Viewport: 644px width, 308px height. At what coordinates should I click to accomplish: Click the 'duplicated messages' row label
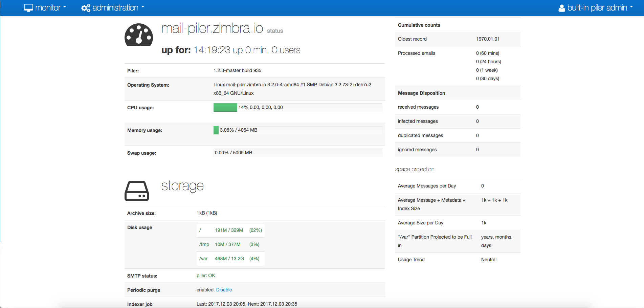[420, 135]
